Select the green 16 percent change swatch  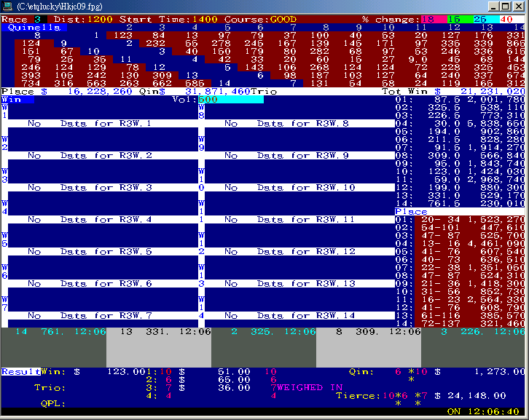click(453, 18)
